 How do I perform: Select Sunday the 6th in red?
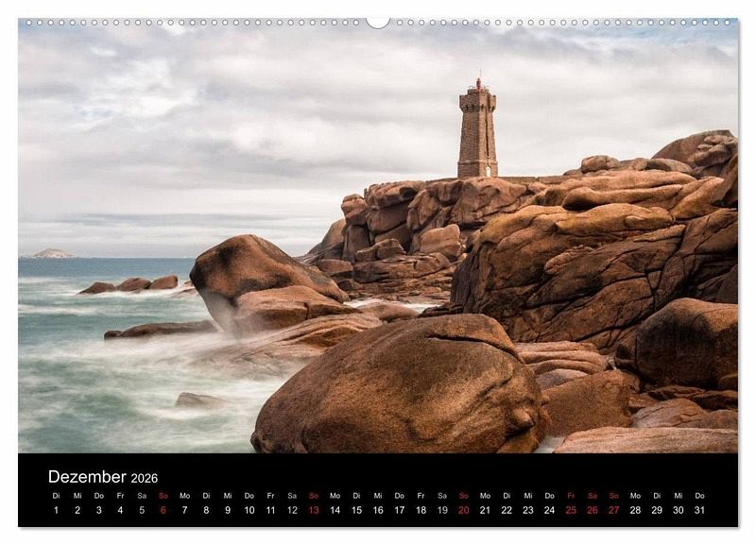pos(163,510)
